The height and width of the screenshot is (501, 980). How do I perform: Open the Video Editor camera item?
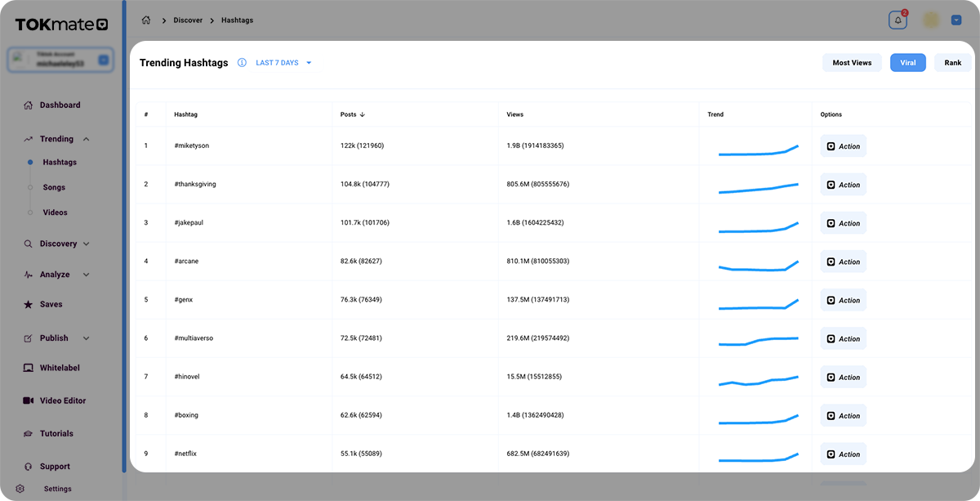(62, 400)
